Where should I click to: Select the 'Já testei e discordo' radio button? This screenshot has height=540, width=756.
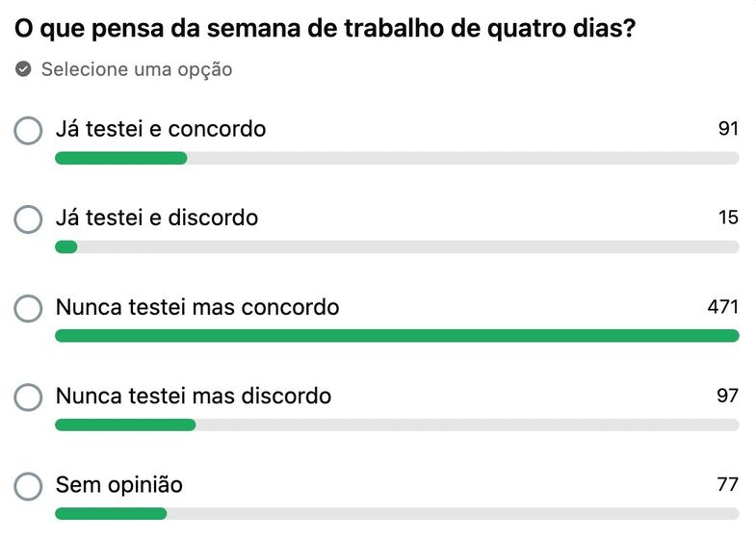28,219
